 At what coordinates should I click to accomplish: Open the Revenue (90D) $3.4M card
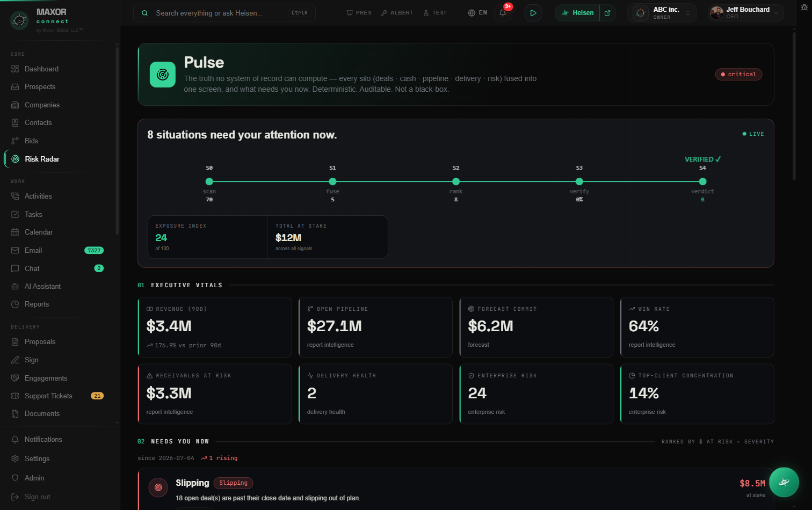coord(215,327)
